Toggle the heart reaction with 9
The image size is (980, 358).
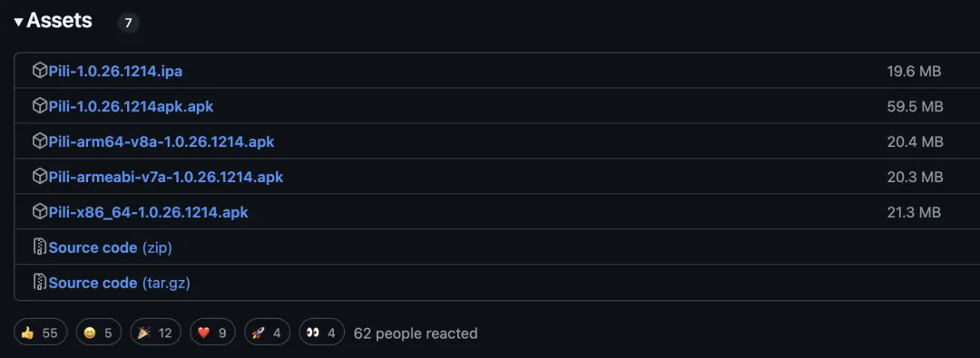212,333
